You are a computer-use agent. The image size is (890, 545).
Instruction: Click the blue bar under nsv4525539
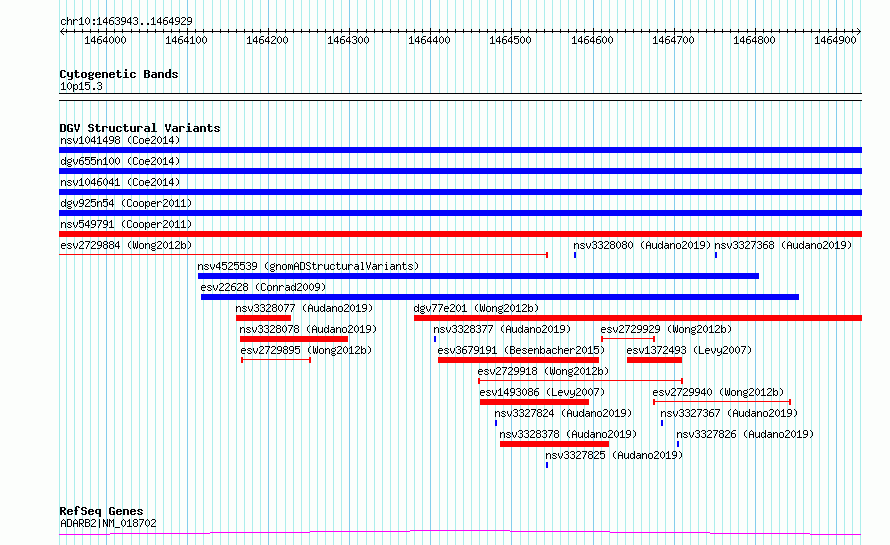pyautogui.click(x=478, y=276)
